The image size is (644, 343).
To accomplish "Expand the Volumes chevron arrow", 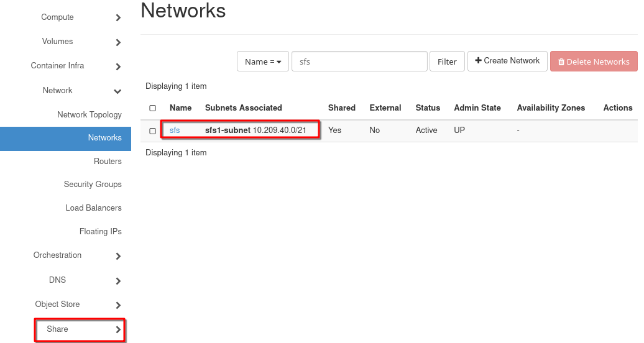I will [x=118, y=42].
